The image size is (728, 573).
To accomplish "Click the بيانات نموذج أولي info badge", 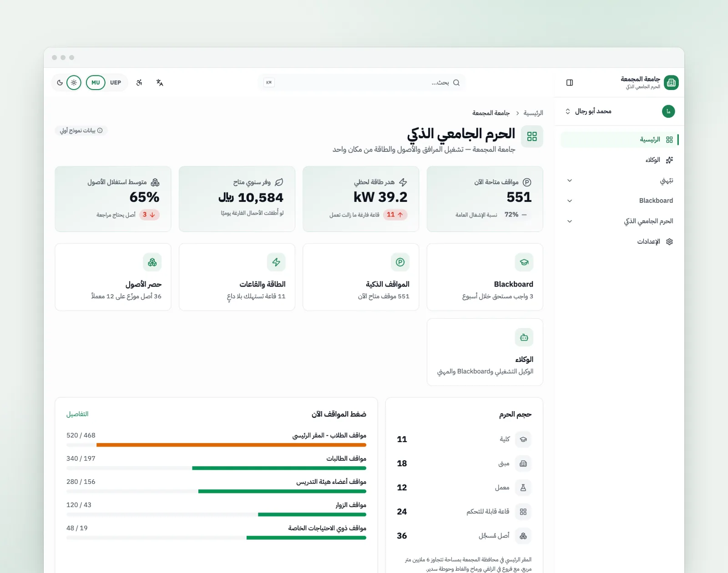I will 81,131.
